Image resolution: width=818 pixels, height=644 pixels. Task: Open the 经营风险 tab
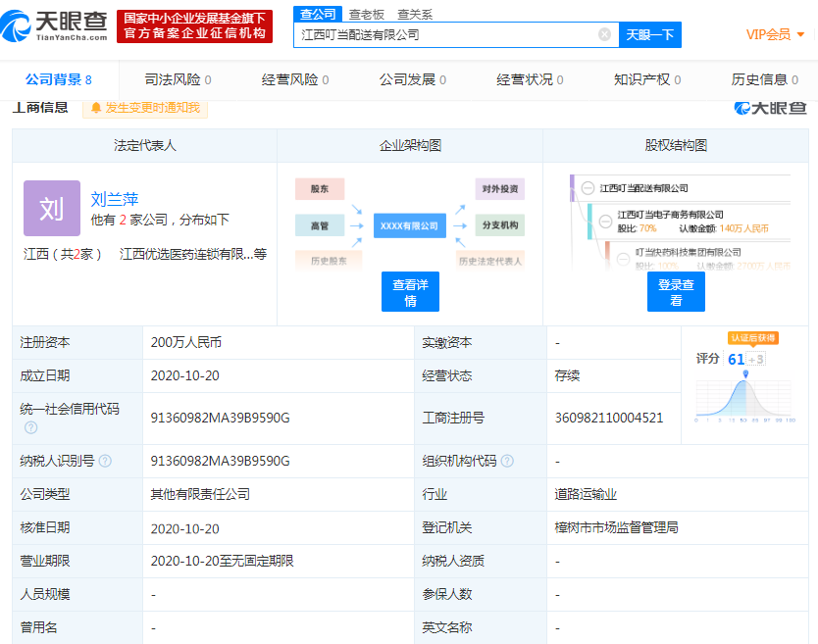tap(295, 79)
